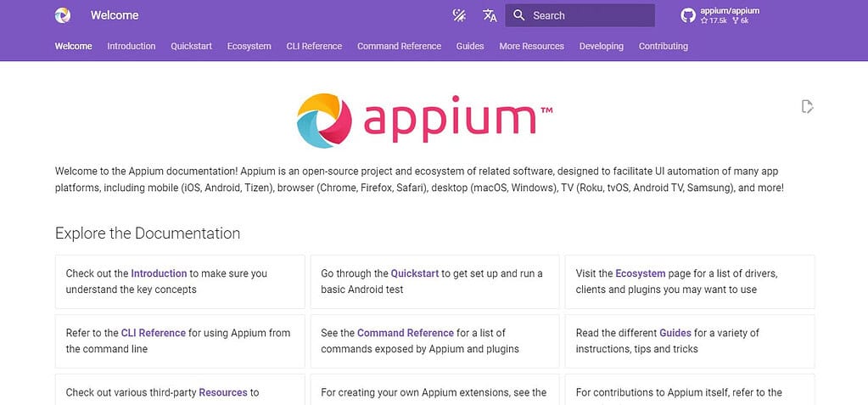Click the Resources link in card
Image resolution: width=868 pixels, height=405 pixels.
[x=223, y=392]
